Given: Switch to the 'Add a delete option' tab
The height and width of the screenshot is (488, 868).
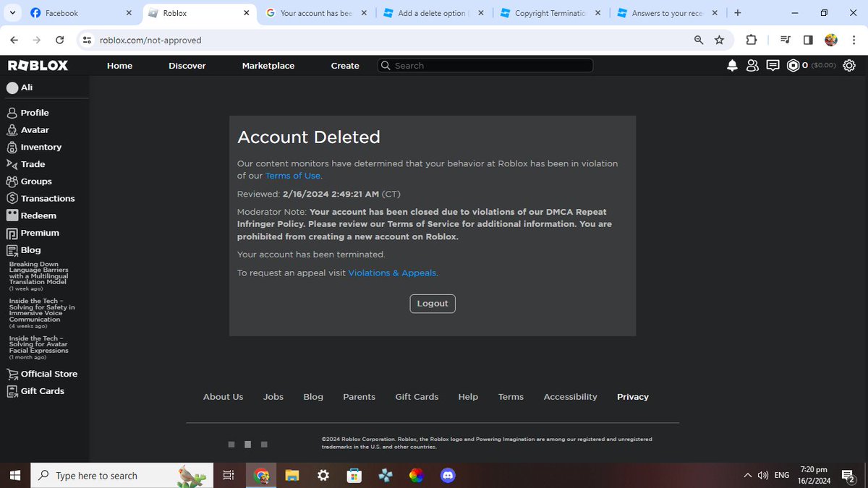Looking at the screenshot, I should click(433, 13).
